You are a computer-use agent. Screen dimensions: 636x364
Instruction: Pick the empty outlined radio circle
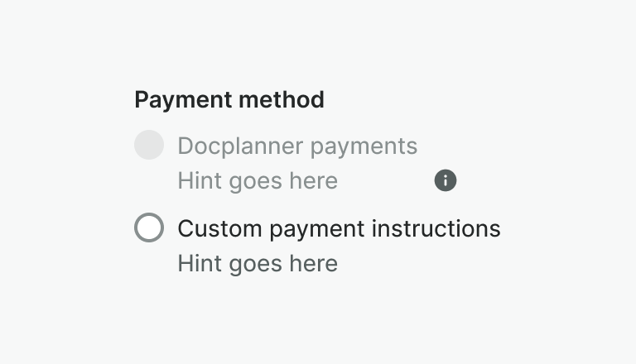click(149, 227)
